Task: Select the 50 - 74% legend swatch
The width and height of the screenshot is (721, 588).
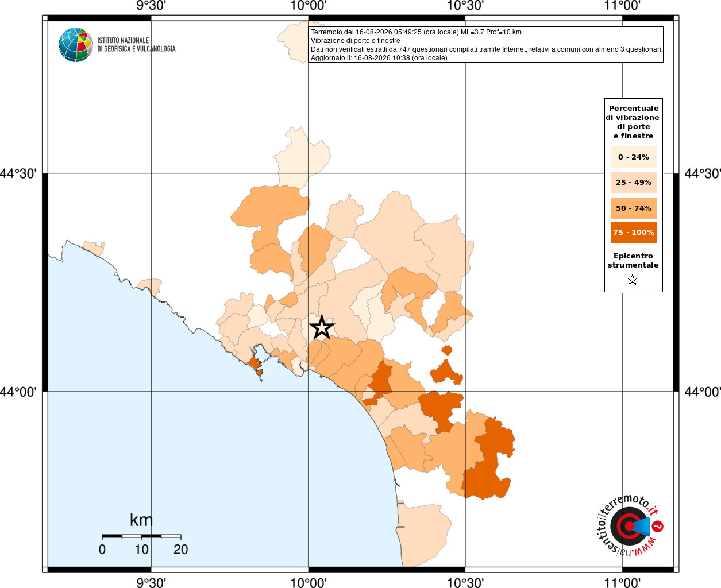Action: pyautogui.click(x=634, y=208)
